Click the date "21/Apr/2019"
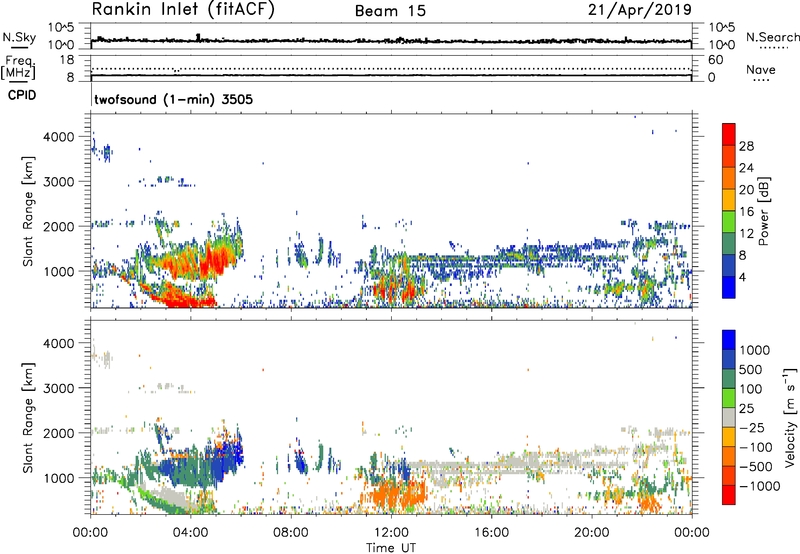800x554 pixels. click(640, 10)
